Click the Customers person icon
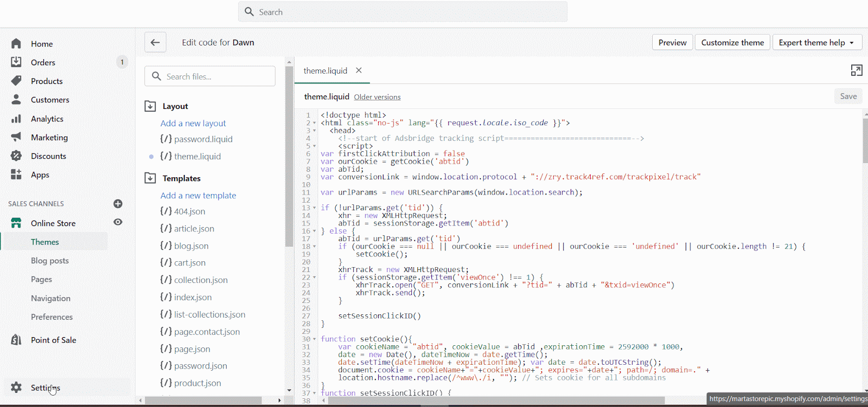The width and height of the screenshot is (868, 407). [x=16, y=100]
